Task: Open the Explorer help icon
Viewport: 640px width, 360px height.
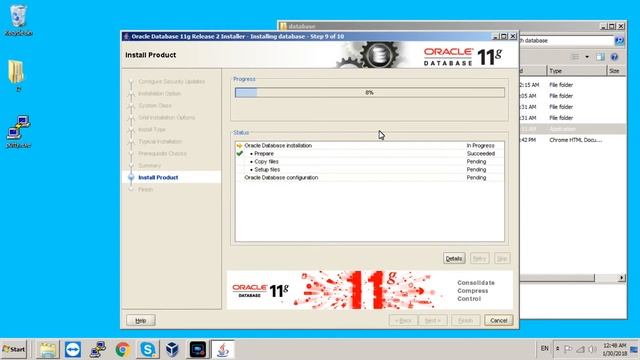Action: click(614, 57)
